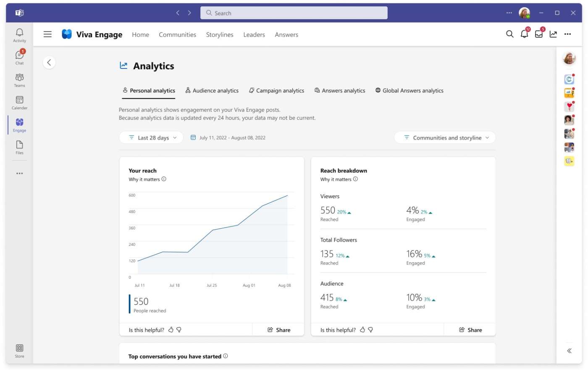The width and height of the screenshot is (588, 372).
Task: Collapse the right app sidebar chevron
Action: pos(569,350)
